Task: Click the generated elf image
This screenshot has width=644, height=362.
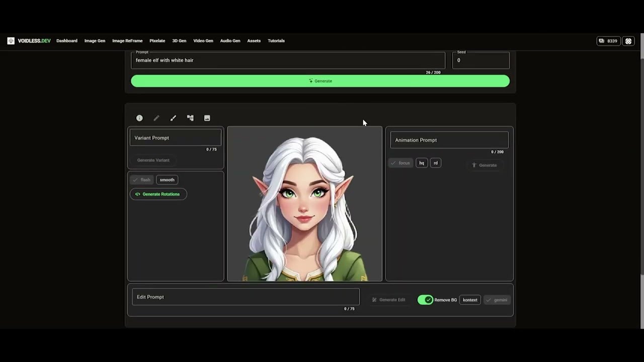Action: [304, 204]
